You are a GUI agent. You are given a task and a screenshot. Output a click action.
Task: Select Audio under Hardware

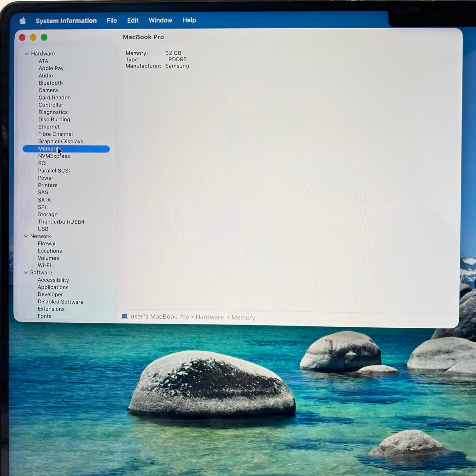46,75
